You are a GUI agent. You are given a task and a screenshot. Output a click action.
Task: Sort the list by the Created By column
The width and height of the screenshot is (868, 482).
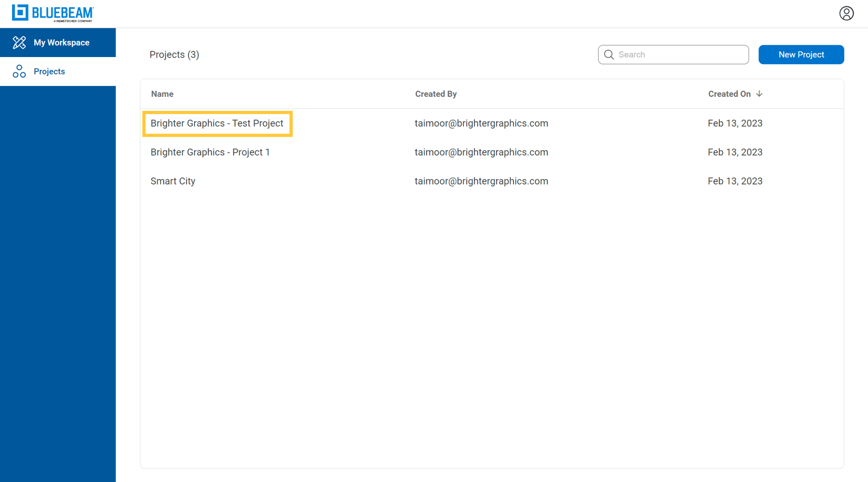click(x=435, y=94)
